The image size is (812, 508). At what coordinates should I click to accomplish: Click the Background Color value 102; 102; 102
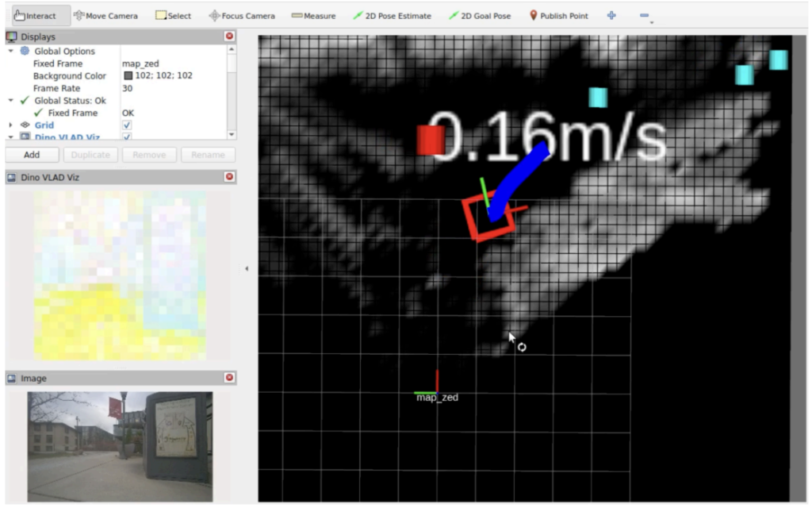point(163,75)
